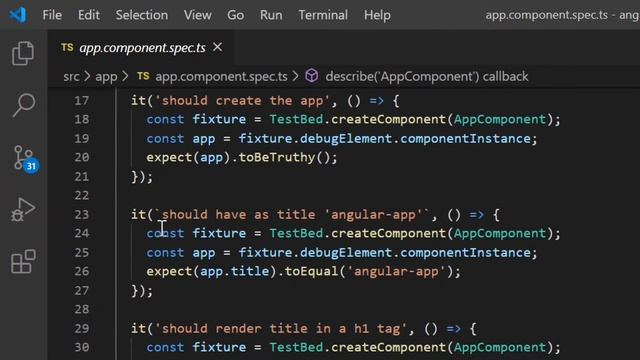Open the Terminal menu

(x=323, y=15)
